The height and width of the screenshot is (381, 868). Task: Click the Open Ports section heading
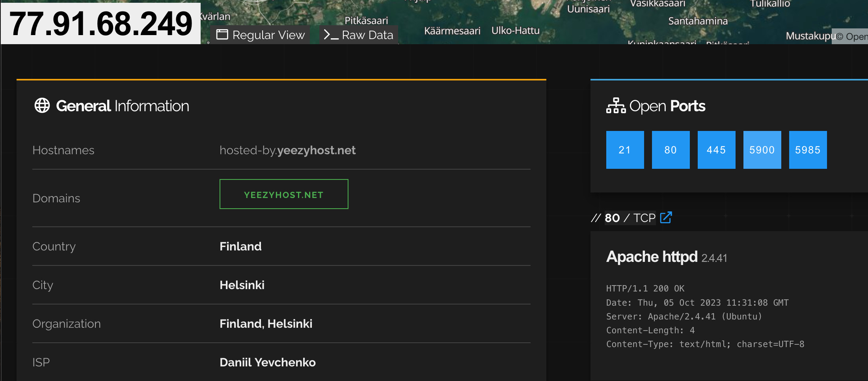click(x=667, y=106)
